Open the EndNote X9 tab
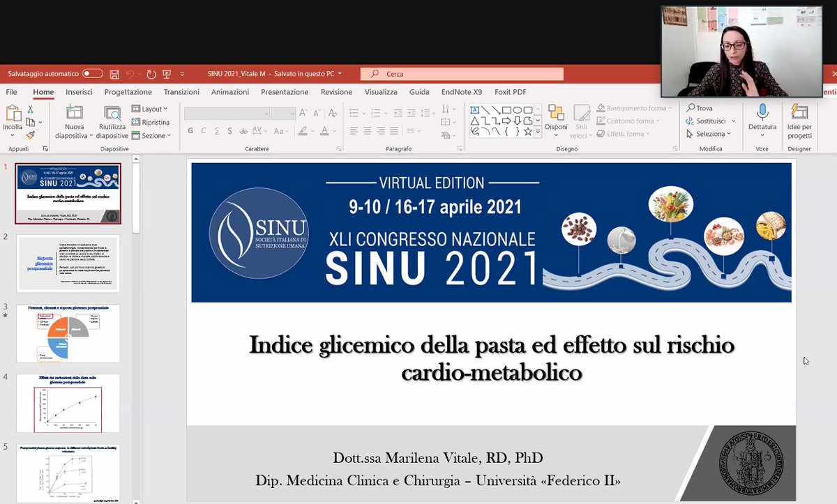837x504 pixels. click(462, 92)
